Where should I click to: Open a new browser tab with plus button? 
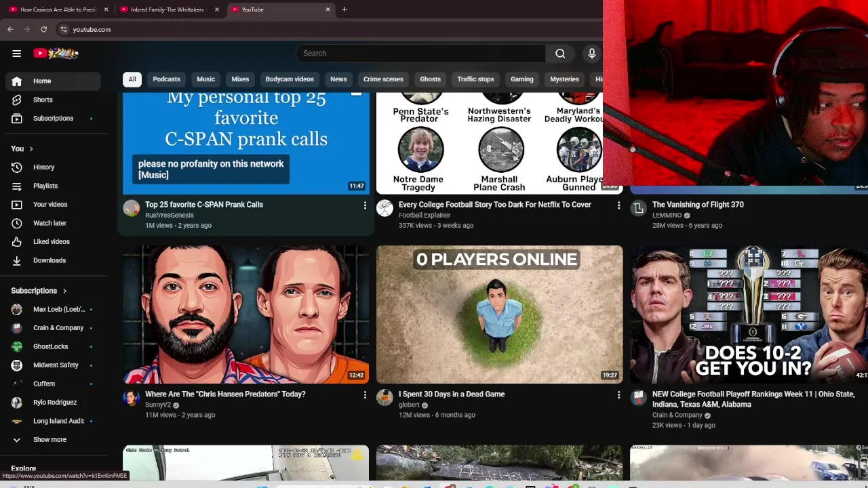(x=344, y=9)
